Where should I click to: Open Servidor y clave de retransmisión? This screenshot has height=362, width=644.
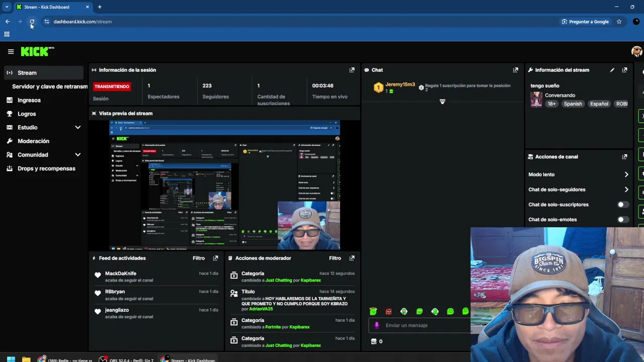pos(49,86)
